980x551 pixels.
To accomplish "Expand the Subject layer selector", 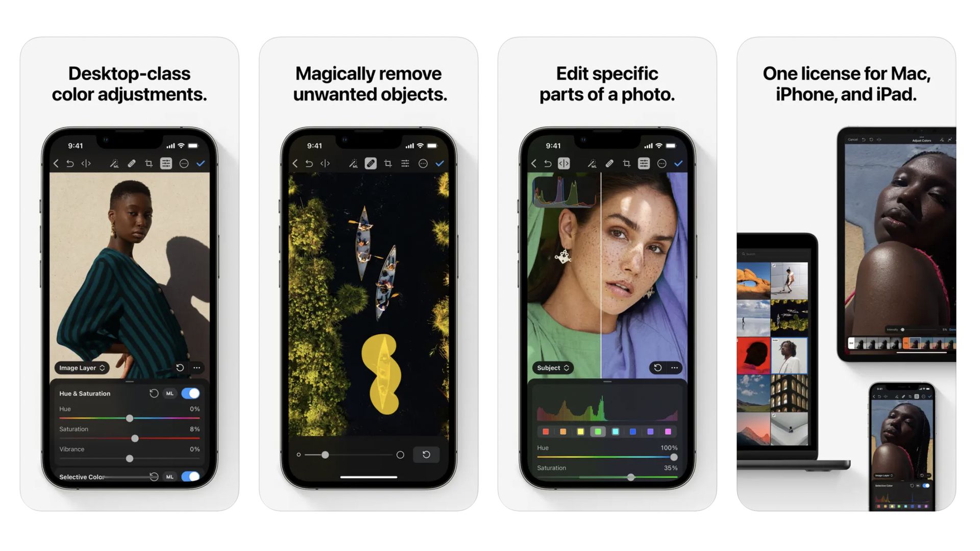I will 551,367.
